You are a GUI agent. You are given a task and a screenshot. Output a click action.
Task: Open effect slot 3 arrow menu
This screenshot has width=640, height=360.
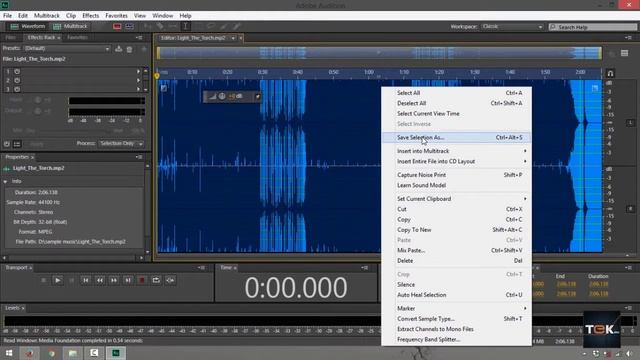point(138,89)
